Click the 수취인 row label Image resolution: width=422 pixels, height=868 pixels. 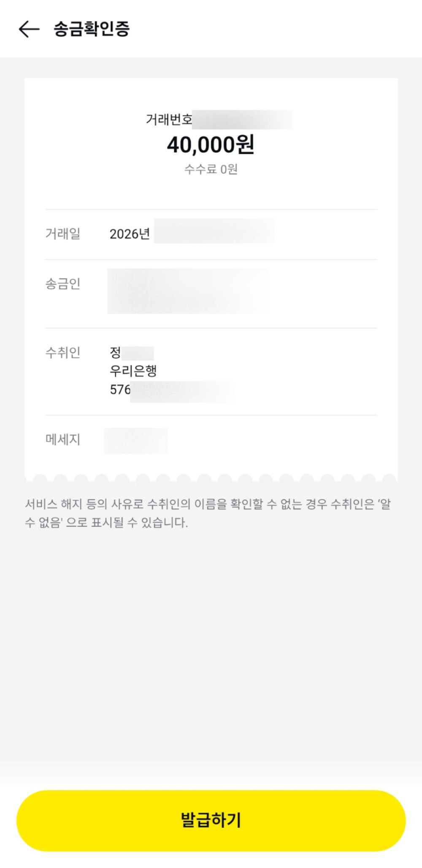63,352
